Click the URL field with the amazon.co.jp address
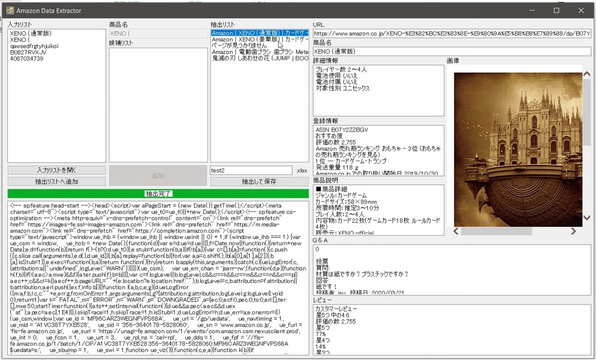 452,34
